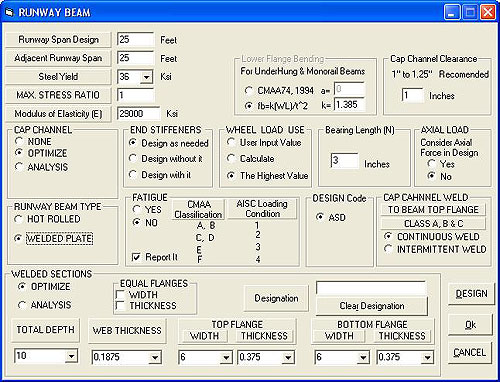This screenshot has width=500, height=382.
Task: Click the Clear Designation button
Action: point(372,306)
